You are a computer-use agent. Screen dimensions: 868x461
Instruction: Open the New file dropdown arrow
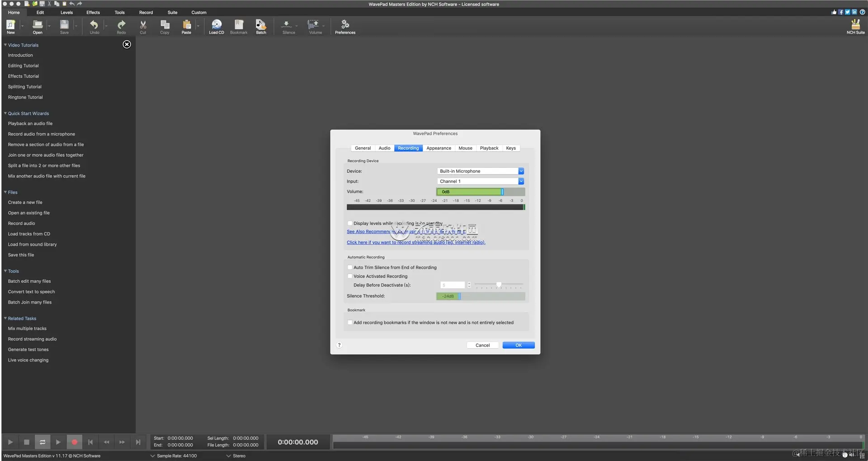tap(22, 26)
